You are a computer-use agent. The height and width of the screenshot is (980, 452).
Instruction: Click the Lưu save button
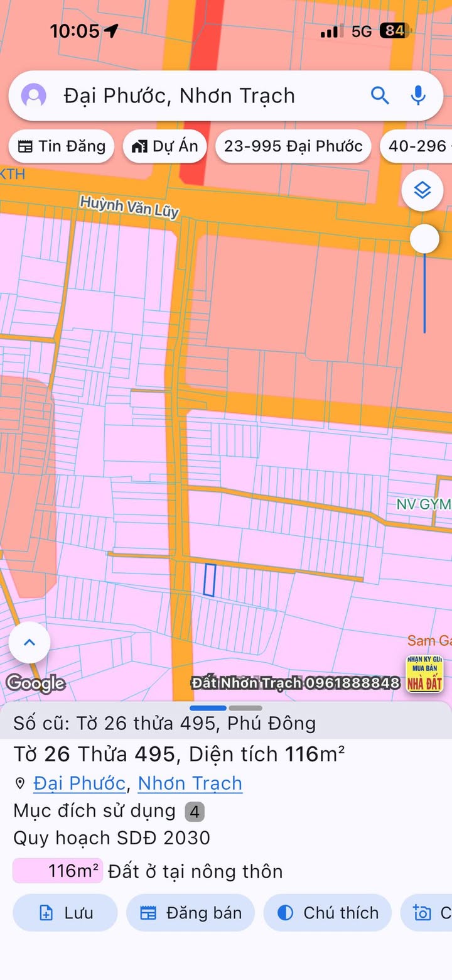tap(65, 913)
